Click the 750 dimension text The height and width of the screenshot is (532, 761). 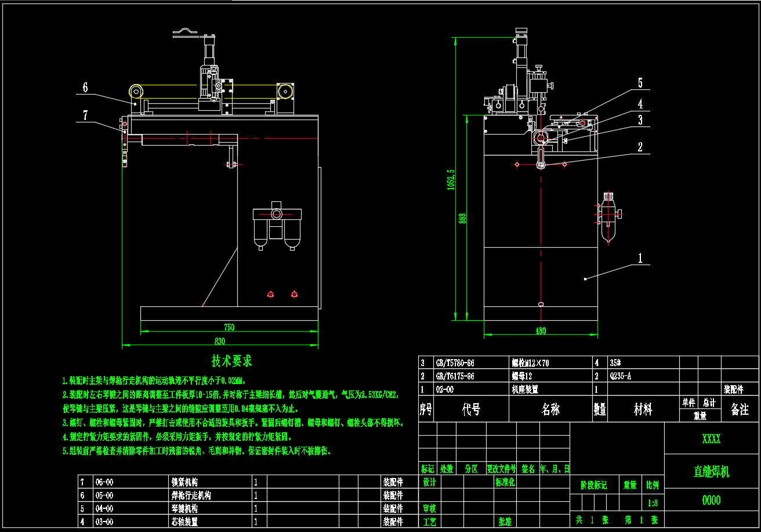point(229,327)
